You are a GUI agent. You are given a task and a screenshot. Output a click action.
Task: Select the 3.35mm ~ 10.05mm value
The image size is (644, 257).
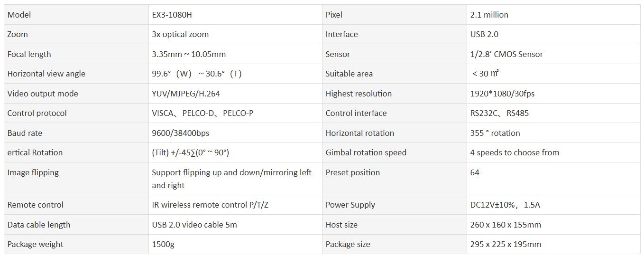(x=189, y=54)
